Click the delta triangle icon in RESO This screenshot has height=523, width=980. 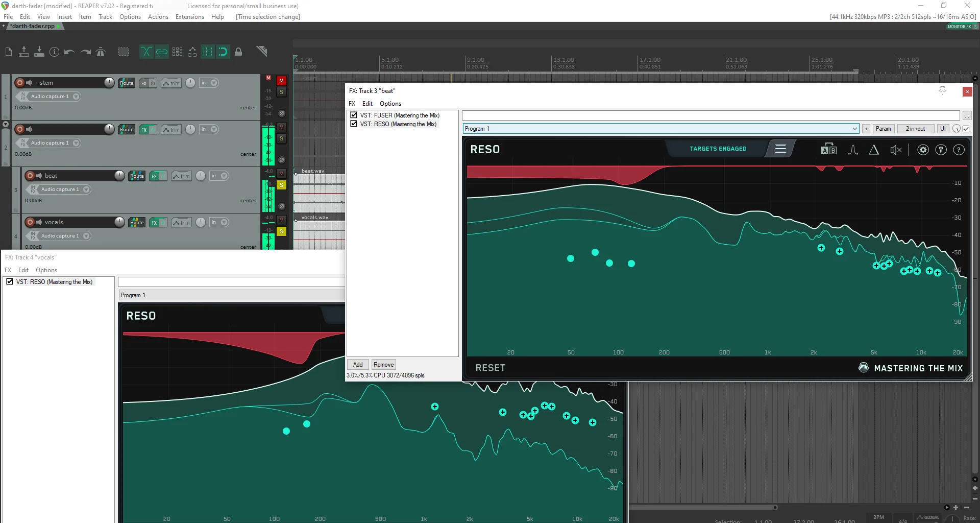coord(874,150)
